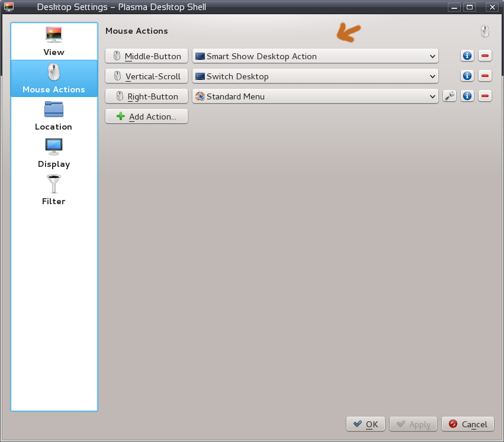Maximize the Desktop Settings window

470,7
